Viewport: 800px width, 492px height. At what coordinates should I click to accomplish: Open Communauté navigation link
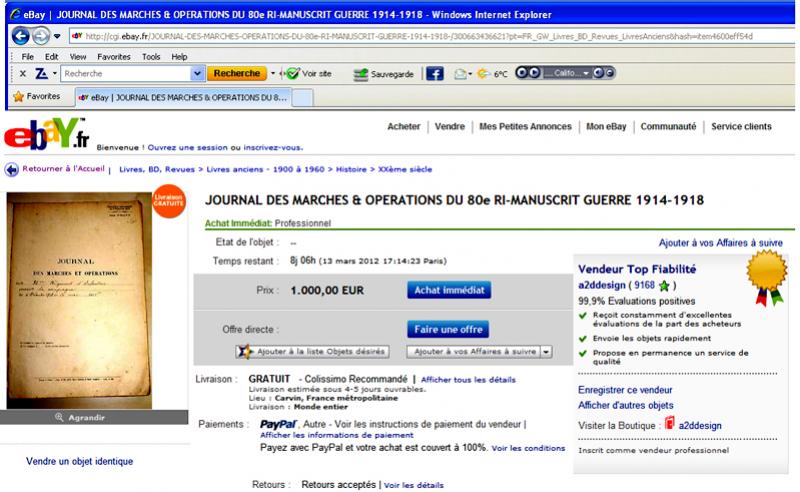pos(668,127)
